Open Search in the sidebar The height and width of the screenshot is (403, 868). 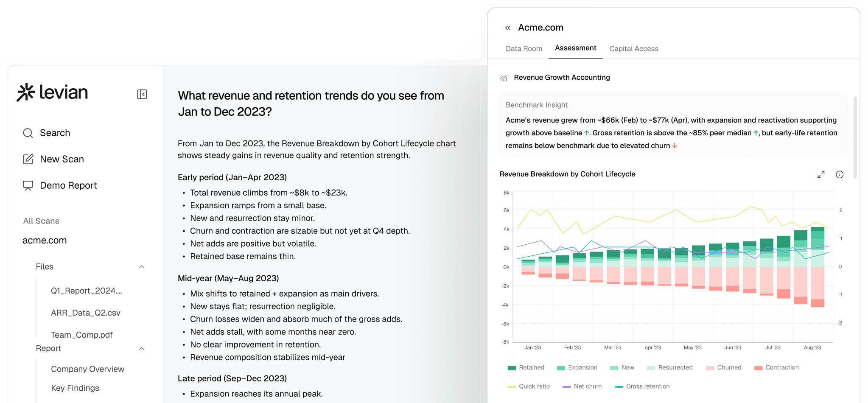(x=55, y=133)
